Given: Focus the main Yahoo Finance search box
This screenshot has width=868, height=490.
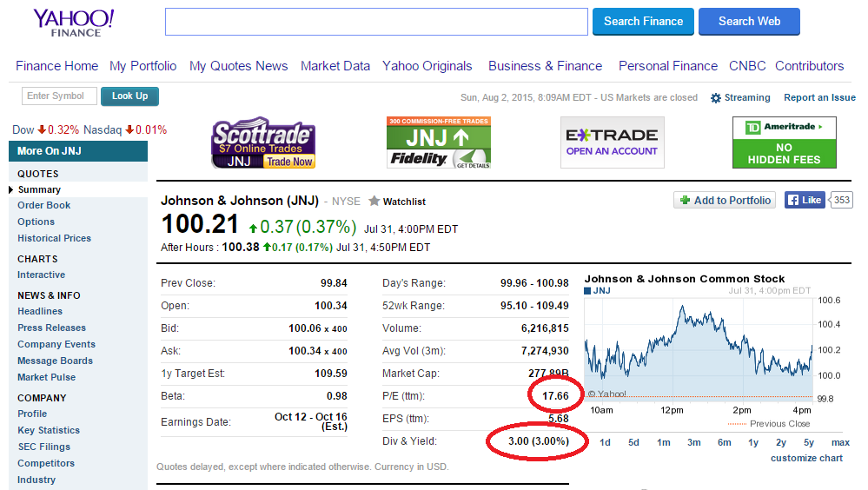Looking at the screenshot, I should coord(376,22).
